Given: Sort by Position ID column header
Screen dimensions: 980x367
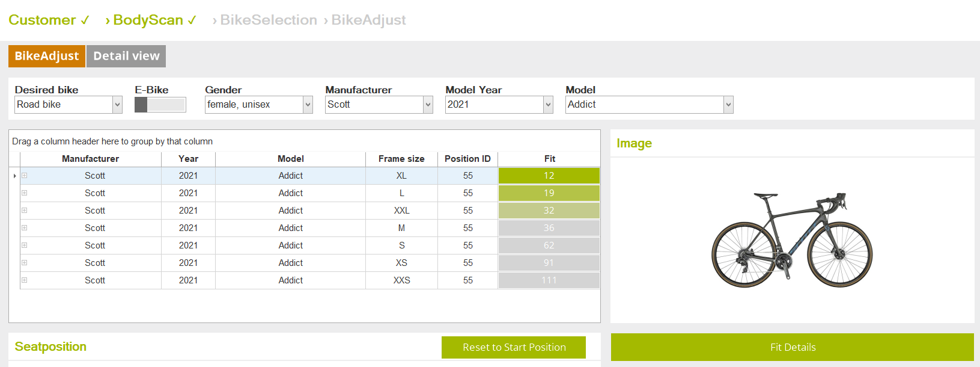Looking at the screenshot, I should 467,159.
